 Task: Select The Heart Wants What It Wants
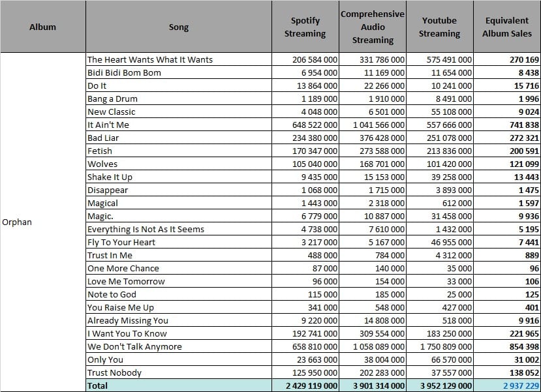pos(179,59)
